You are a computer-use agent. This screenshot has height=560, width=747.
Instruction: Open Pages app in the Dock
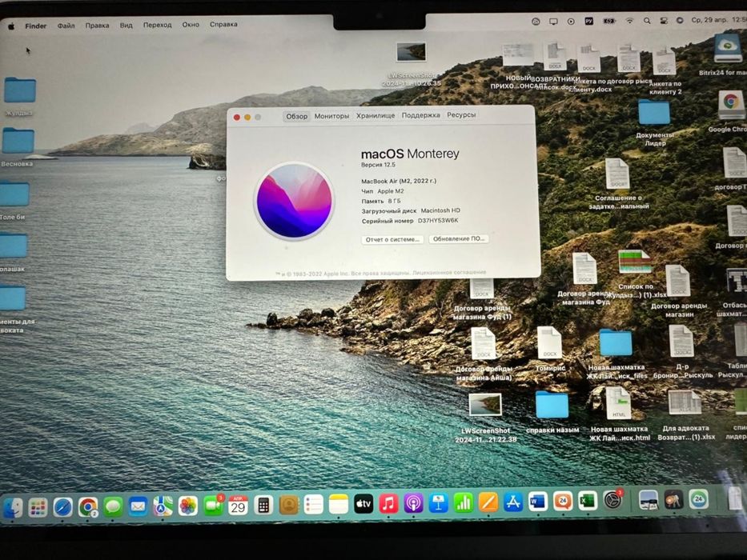(x=488, y=502)
